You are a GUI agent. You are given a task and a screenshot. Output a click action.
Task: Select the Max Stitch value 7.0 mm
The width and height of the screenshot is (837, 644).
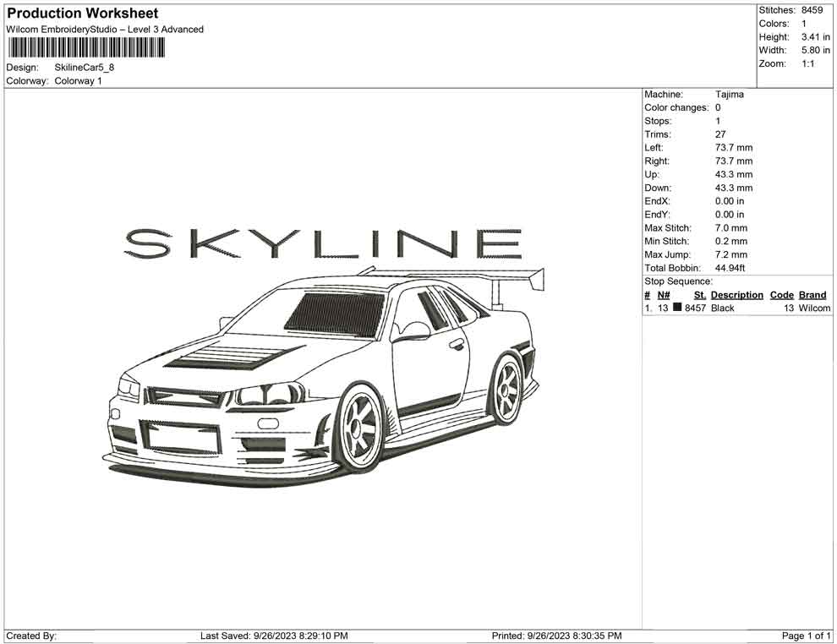tap(731, 228)
